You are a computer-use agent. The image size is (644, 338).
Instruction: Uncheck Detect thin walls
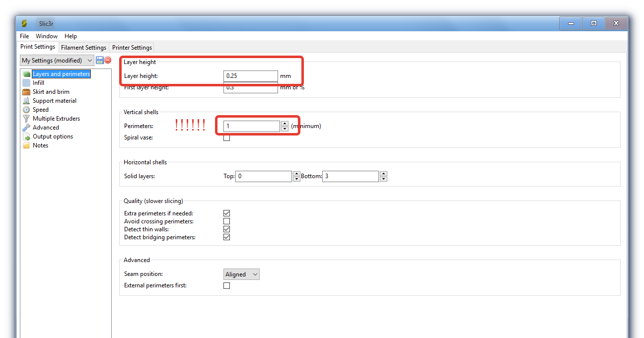(227, 229)
